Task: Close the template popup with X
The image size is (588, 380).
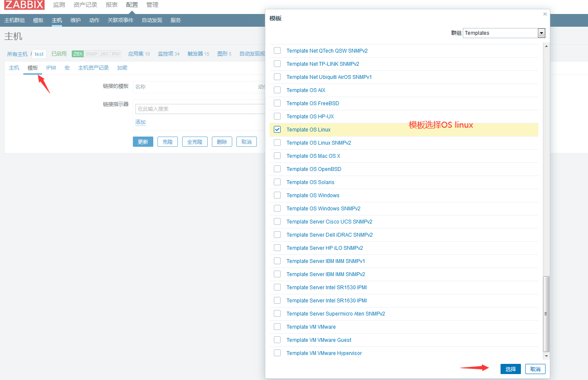Action: coord(545,14)
